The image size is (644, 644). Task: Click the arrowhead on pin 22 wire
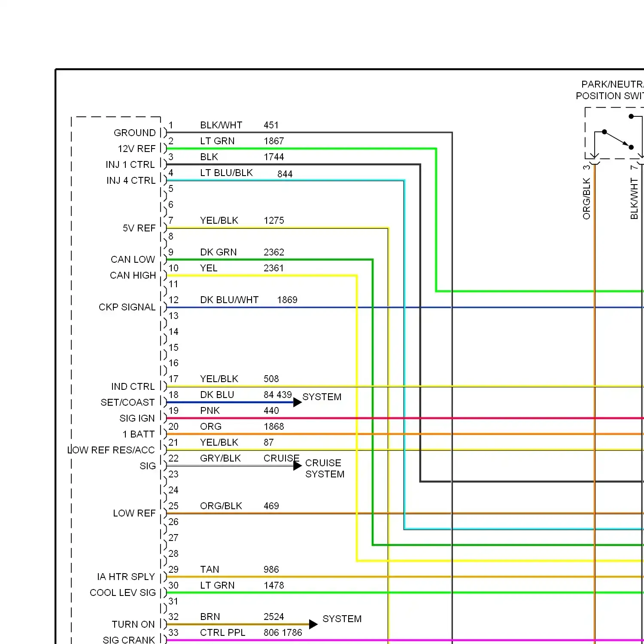click(297, 466)
